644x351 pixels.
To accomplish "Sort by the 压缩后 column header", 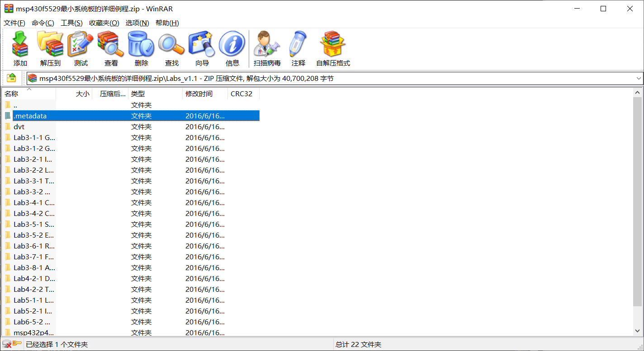I will click(110, 94).
